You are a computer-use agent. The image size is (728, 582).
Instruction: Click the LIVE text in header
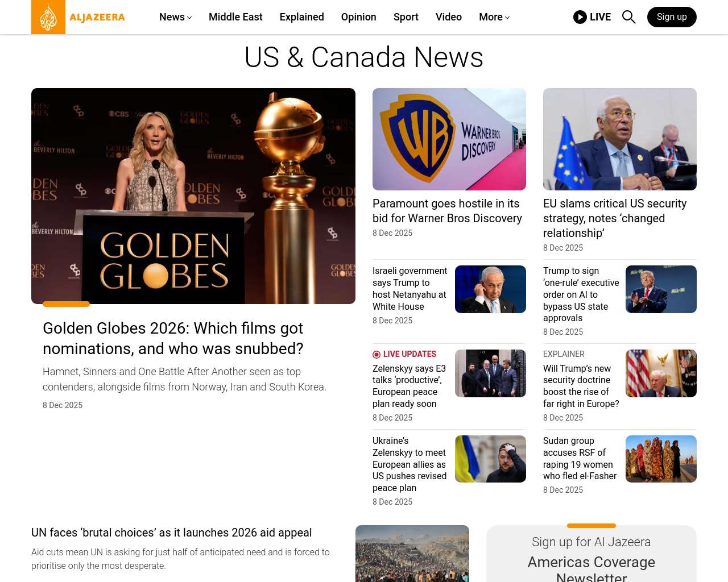click(601, 17)
